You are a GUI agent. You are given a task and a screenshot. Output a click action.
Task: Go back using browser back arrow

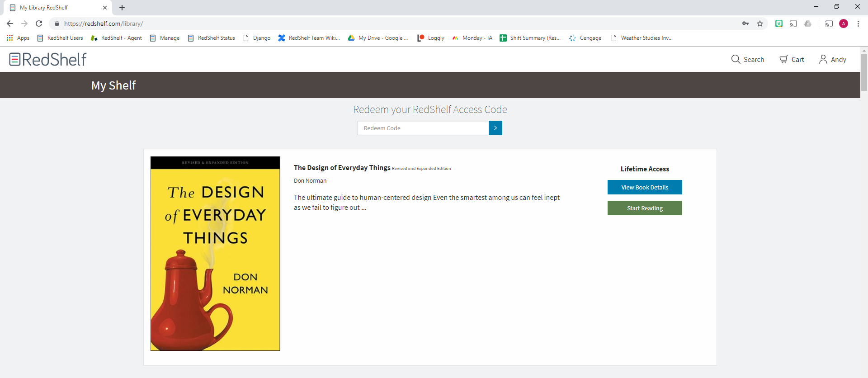pos(10,24)
